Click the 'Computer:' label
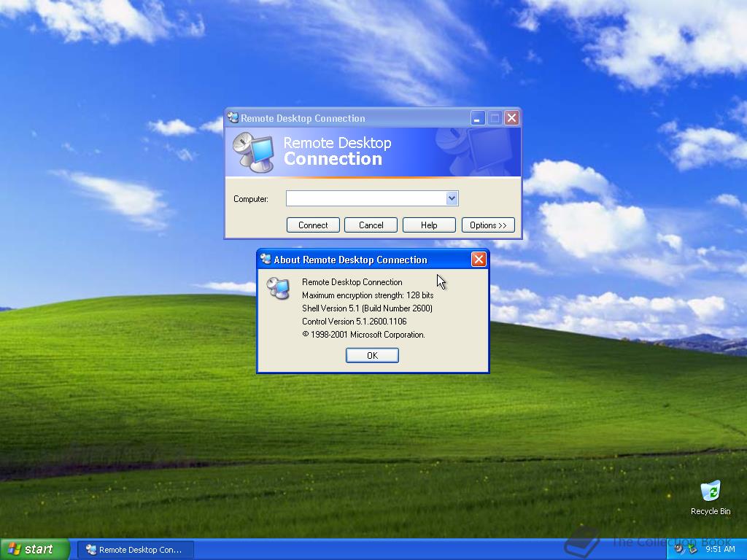 pos(251,199)
